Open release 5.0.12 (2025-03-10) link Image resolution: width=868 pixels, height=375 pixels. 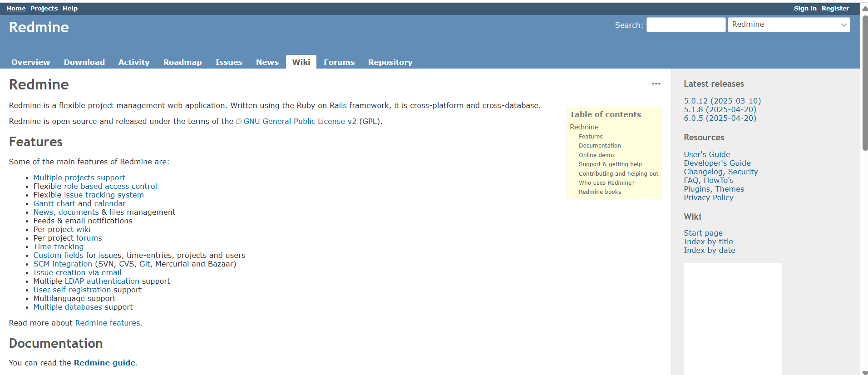coord(722,101)
